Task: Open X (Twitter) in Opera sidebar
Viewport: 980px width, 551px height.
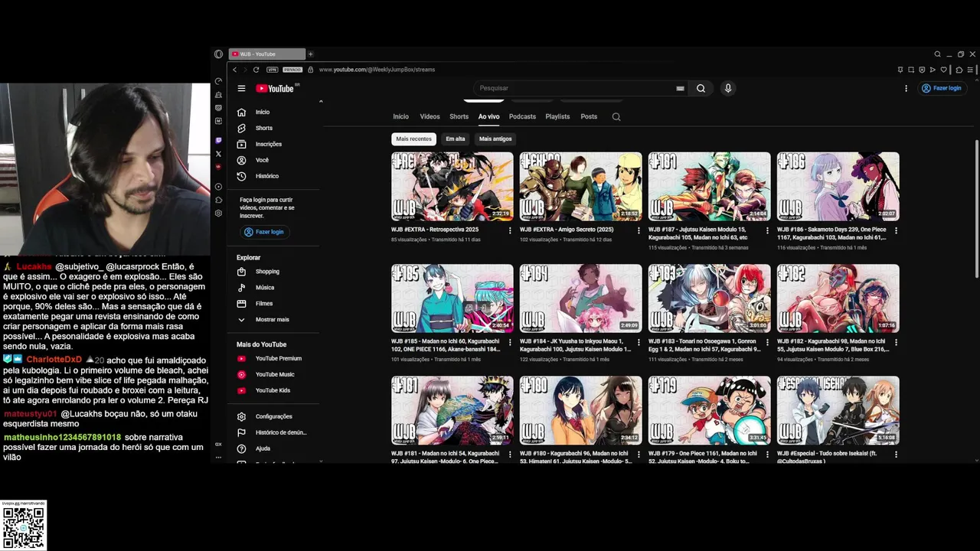Action: pos(218,154)
